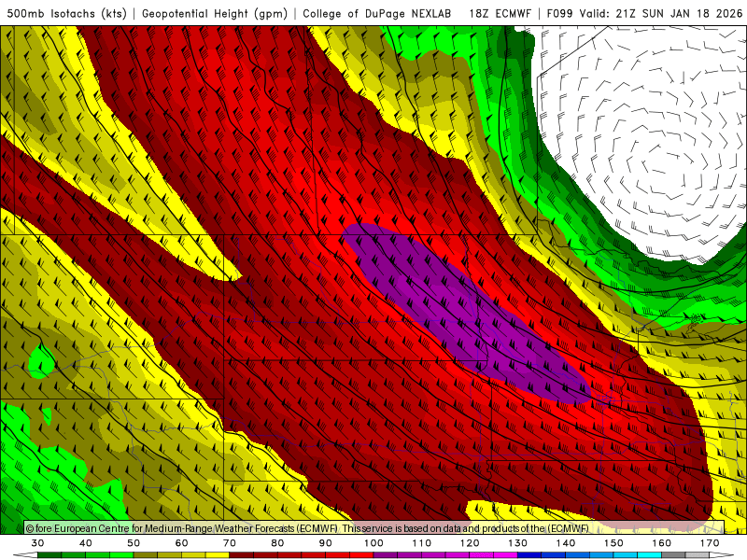Click the "18Z ECMWF" model run label
Viewport: 747px width, 560px height.
(500, 13)
